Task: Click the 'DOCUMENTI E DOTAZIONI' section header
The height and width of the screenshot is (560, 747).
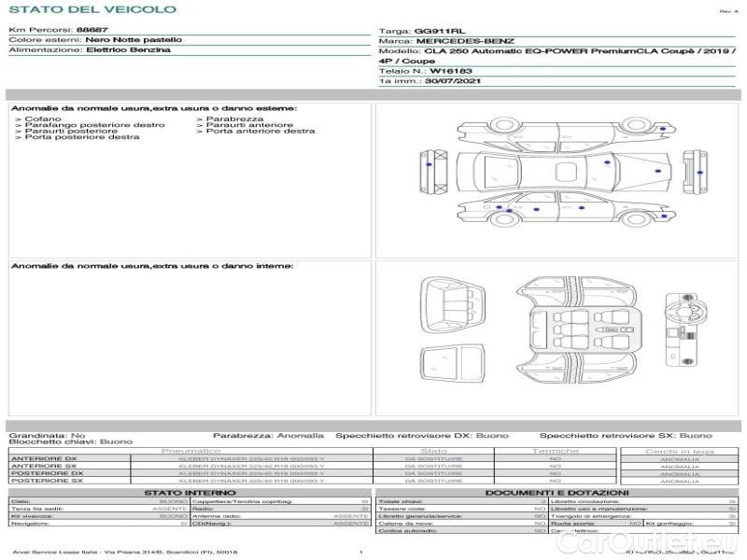Action: [557, 493]
